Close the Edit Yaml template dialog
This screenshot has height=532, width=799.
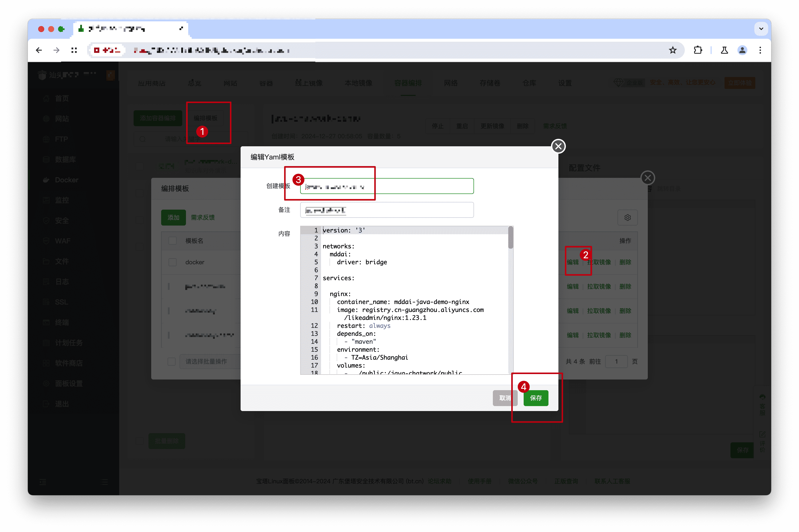(558, 146)
